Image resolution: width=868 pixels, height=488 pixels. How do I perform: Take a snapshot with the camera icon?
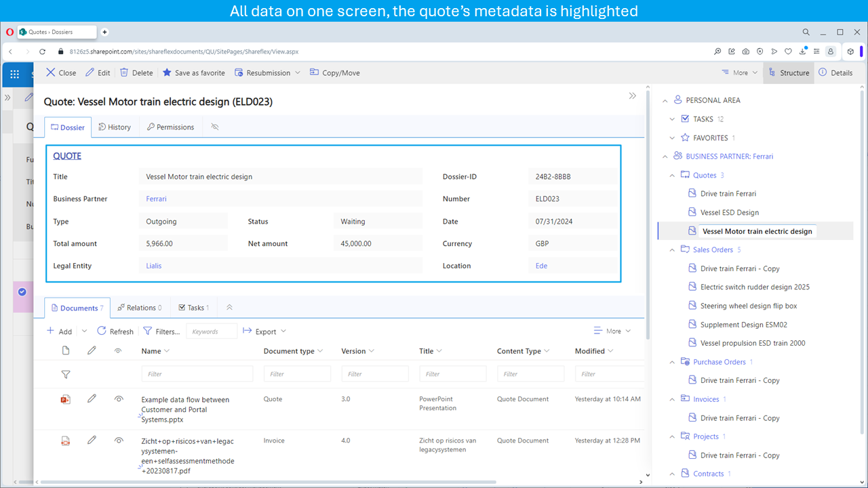click(x=746, y=52)
